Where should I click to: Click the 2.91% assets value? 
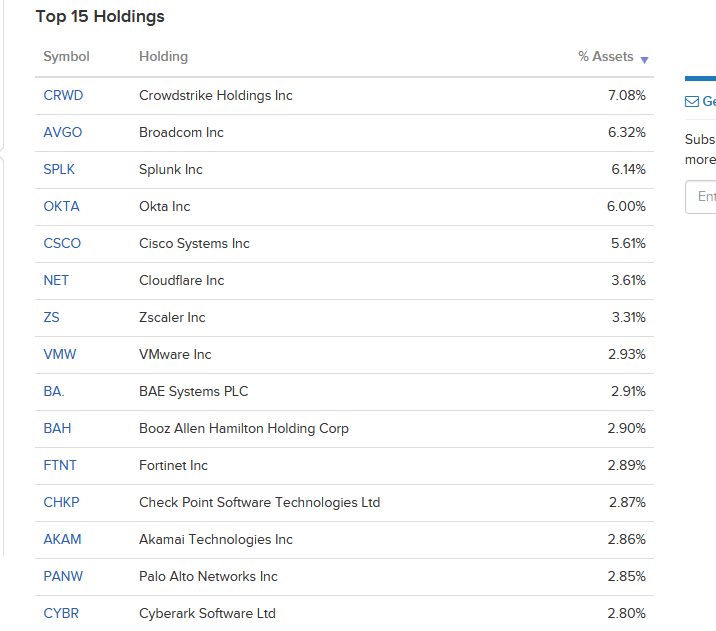628,391
